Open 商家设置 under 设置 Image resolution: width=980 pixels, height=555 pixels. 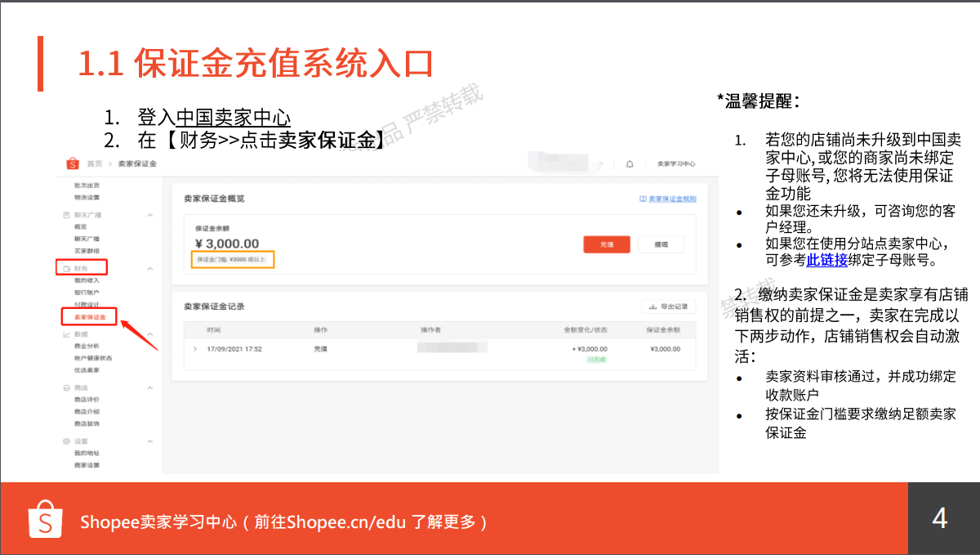point(87,465)
